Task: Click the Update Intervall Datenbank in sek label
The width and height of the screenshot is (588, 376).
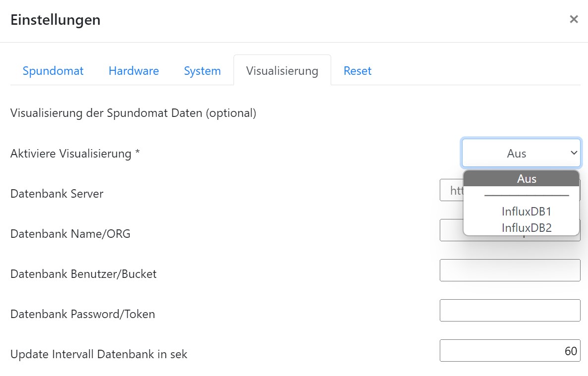Action: click(x=99, y=354)
